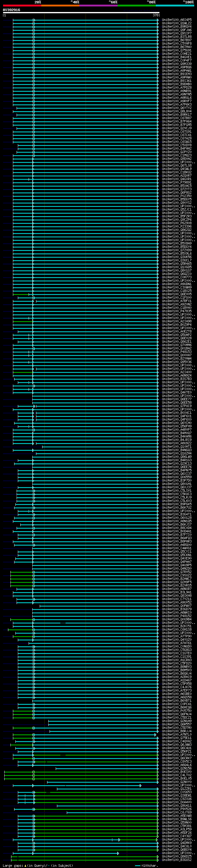
Task: Open the UniRef100_Q06559 hit
Action: tap(177, 477)
